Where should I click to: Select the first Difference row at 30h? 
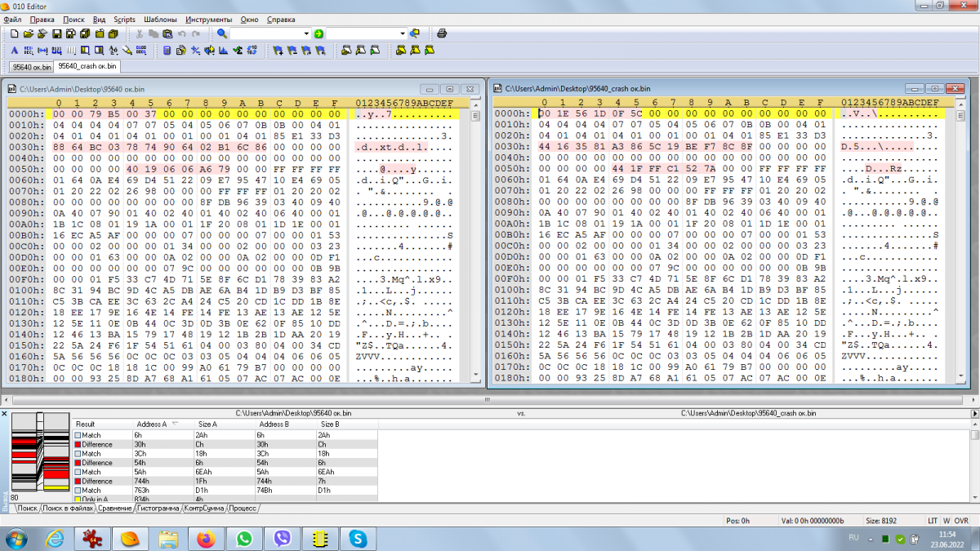96,445
